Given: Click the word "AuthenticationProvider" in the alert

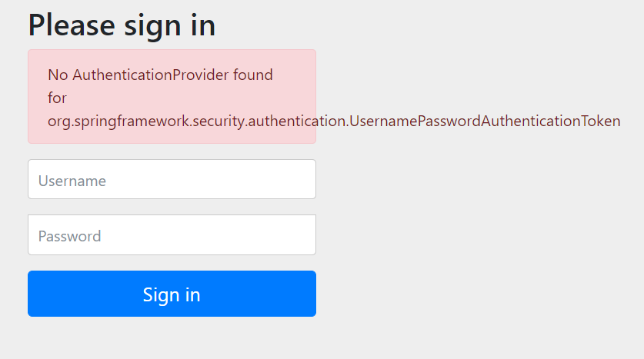Looking at the screenshot, I should click(x=151, y=75).
